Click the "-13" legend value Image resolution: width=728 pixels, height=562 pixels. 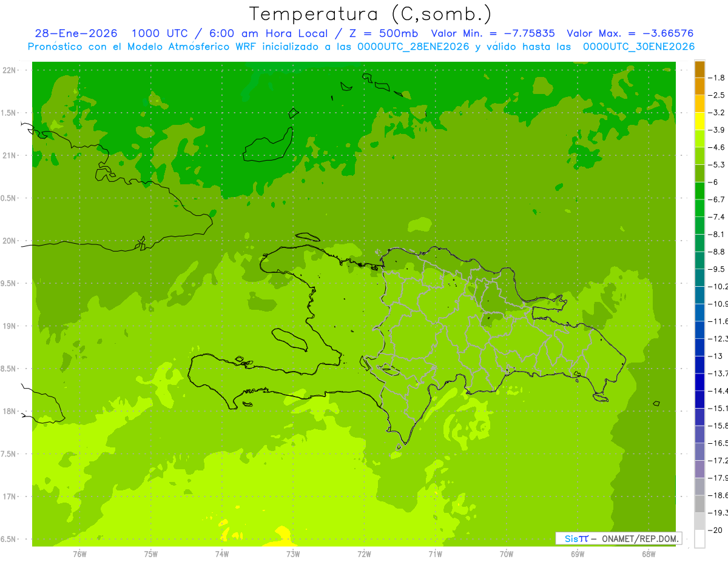pos(715,356)
